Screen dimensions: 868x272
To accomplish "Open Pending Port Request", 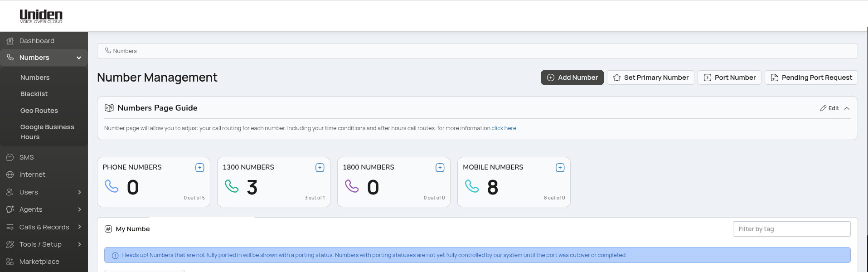I will (x=811, y=78).
